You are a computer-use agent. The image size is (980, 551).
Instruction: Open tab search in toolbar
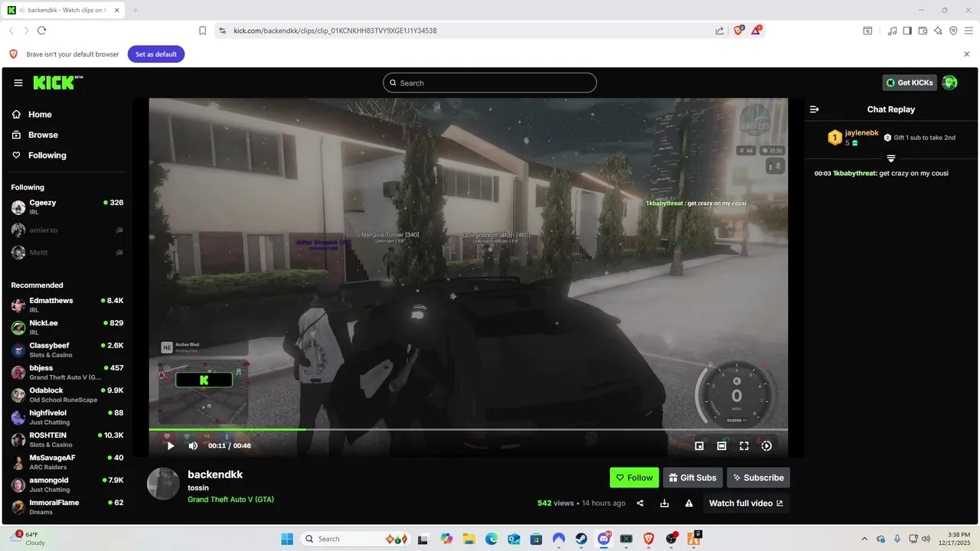[x=867, y=31]
